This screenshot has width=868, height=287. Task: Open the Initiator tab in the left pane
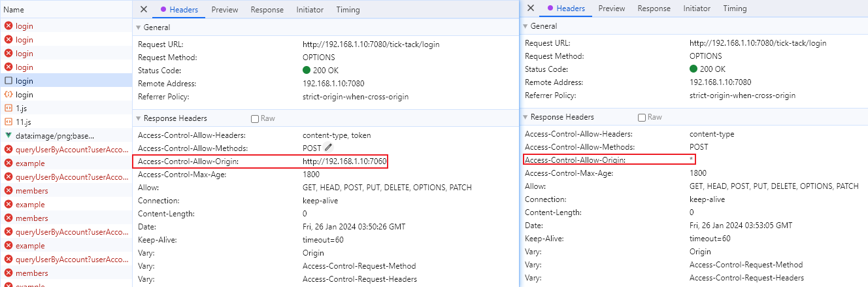click(310, 10)
